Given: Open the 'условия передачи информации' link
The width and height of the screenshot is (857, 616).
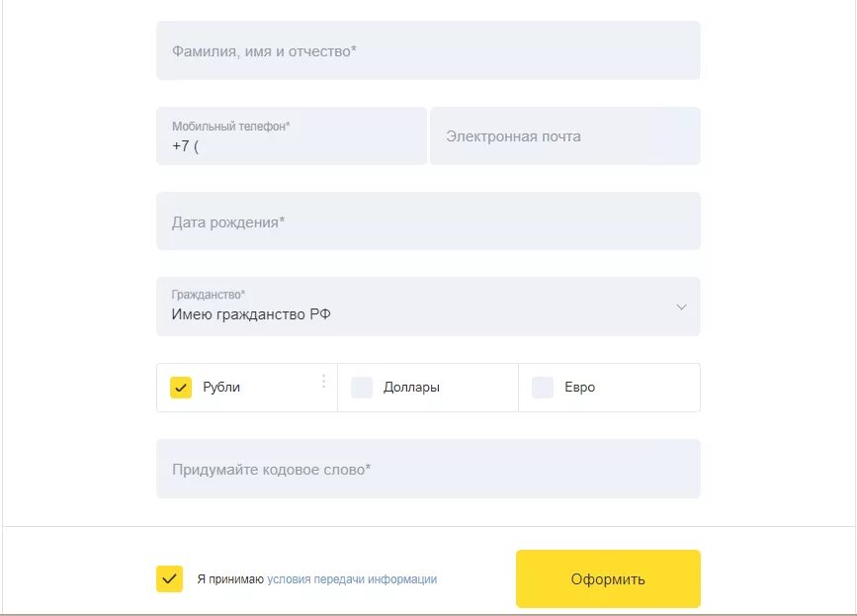Looking at the screenshot, I should coord(352,579).
